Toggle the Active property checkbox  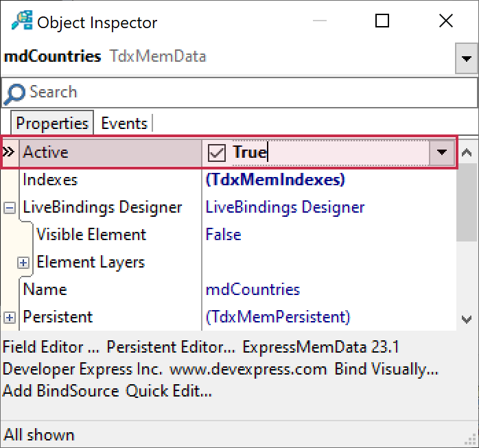216,153
